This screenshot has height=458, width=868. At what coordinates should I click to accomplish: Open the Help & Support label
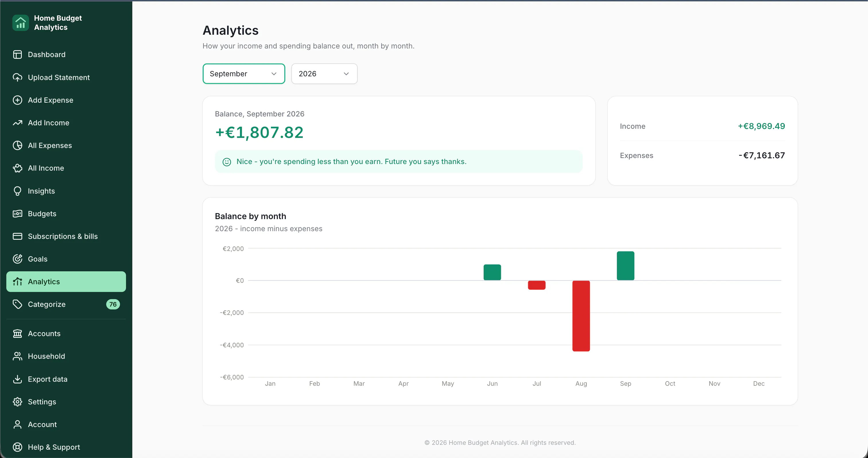click(x=54, y=447)
